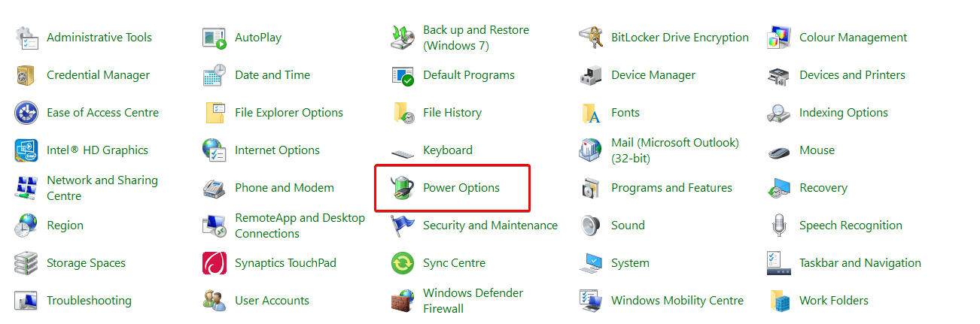Click the Intel HD Graphics icon
The height and width of the screenshot is (324, 980).
tap(26, 150)
